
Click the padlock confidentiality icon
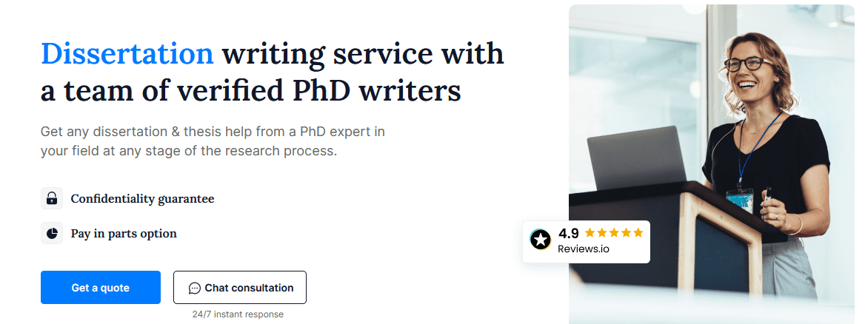coord(52,198)
